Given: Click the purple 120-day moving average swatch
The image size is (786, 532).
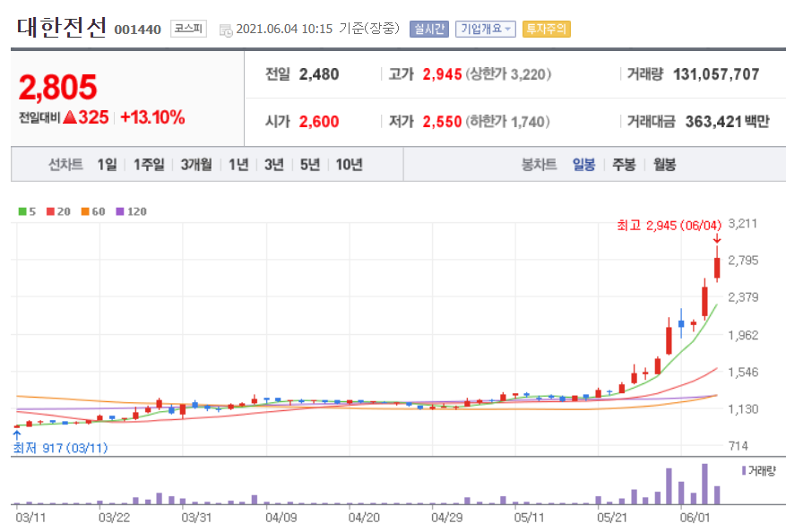Looking at the screenshot, I should [x=120, y=211].
